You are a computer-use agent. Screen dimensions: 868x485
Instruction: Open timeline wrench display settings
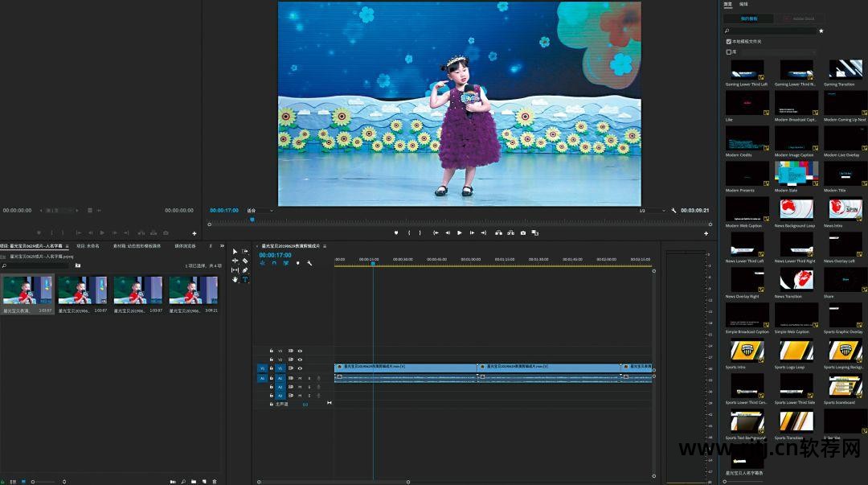pyautogui.click(x=309, y=263)
